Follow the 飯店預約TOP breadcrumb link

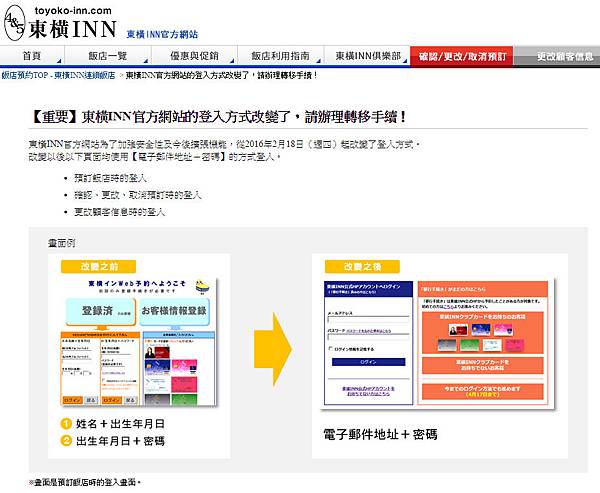pyautogui.click(x=58, y=75)
